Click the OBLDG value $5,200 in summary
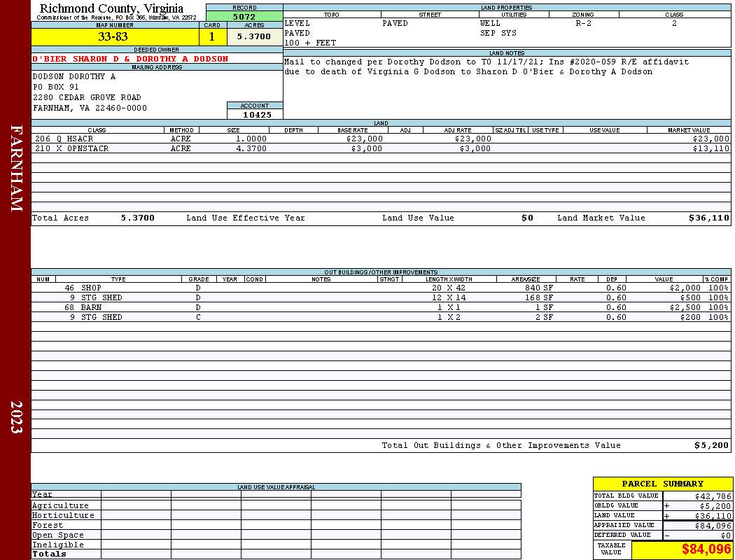This screenshot has height=560, width=735. [x=715, y=506]
